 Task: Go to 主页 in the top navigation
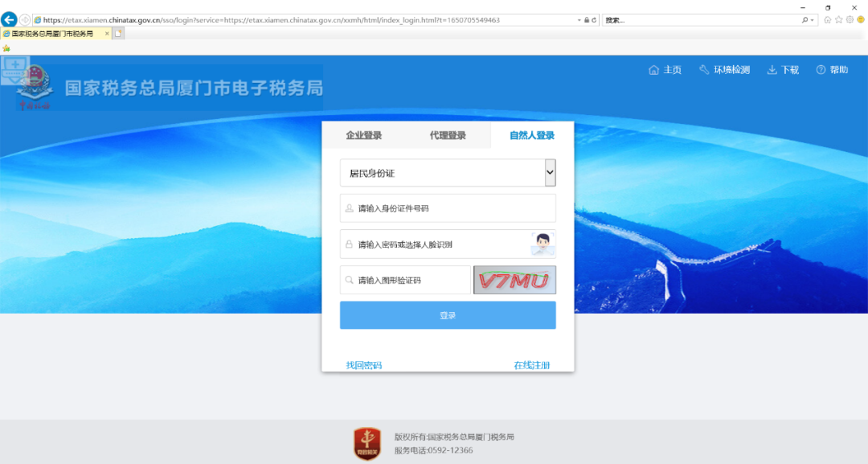[665, 70]
